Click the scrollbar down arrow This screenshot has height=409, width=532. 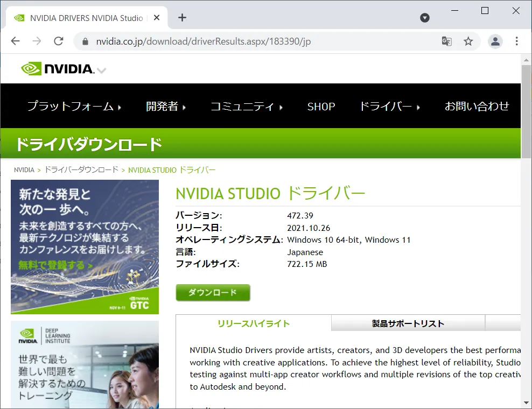pyautogui.click(x=526, y=403)
